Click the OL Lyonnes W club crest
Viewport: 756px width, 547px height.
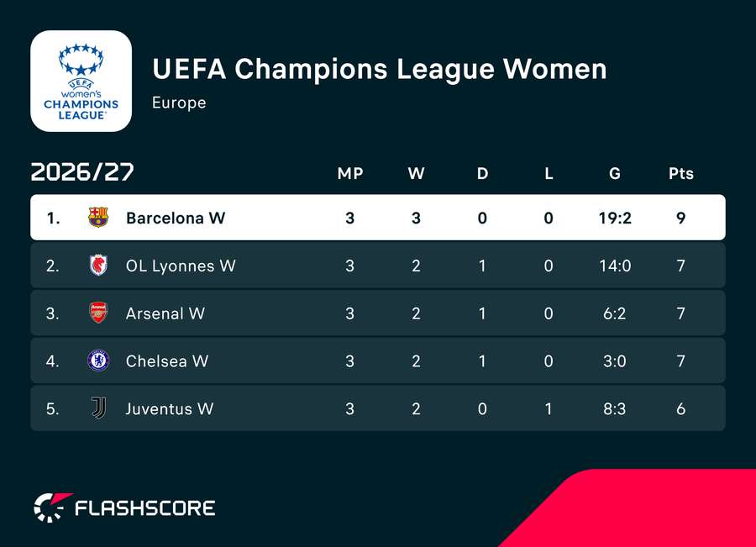coord(98,266)
